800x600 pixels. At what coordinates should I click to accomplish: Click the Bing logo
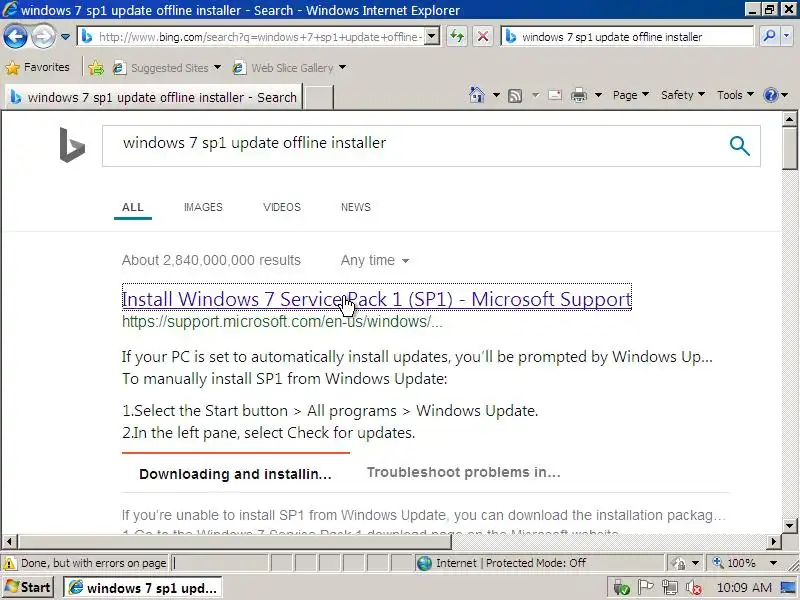72,145
